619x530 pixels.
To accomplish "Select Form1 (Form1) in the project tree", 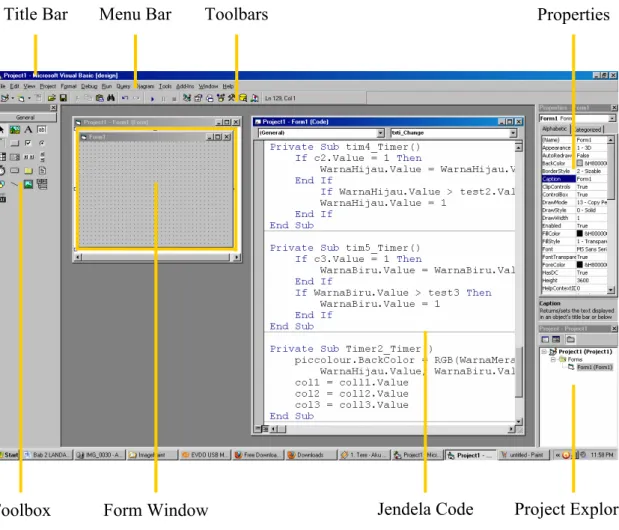I will tap(595, 367).
